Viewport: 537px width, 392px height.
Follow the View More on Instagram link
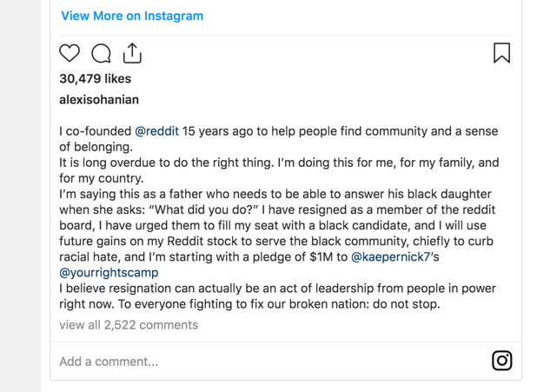pos(132,16)
